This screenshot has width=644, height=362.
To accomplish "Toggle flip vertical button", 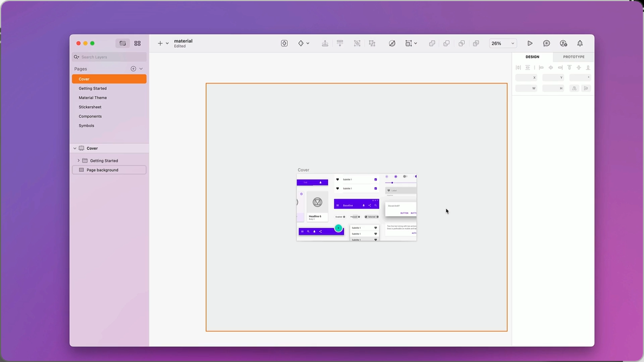I will pos(586,88).
